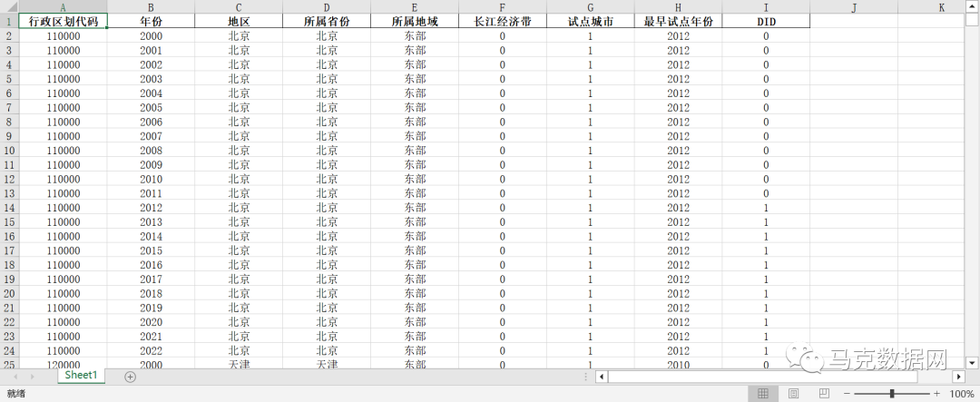
Task: Select row 24 header
Action: [x=9, y=351]
